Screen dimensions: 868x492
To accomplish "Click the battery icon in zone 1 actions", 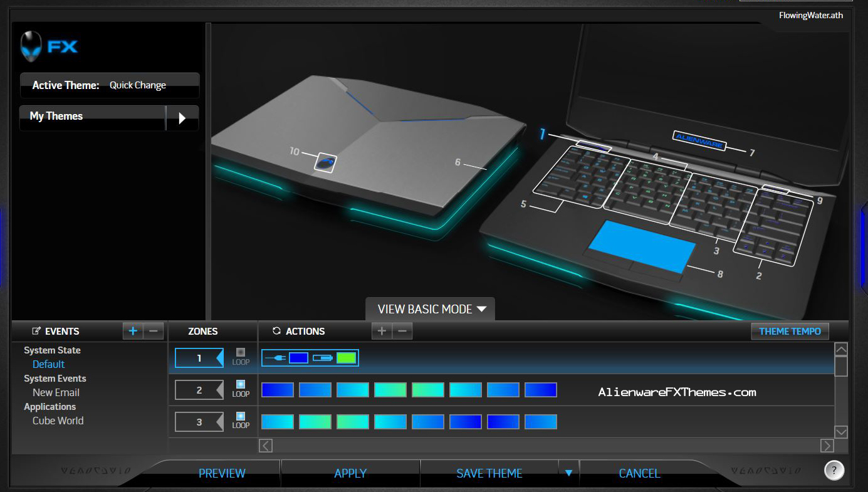I will coord(322,358).
